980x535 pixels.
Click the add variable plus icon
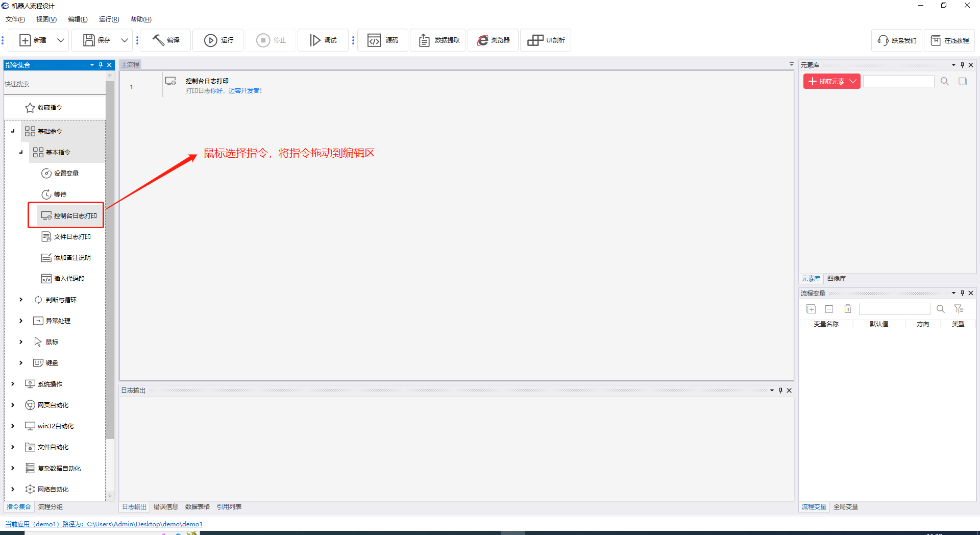point(811,309)
